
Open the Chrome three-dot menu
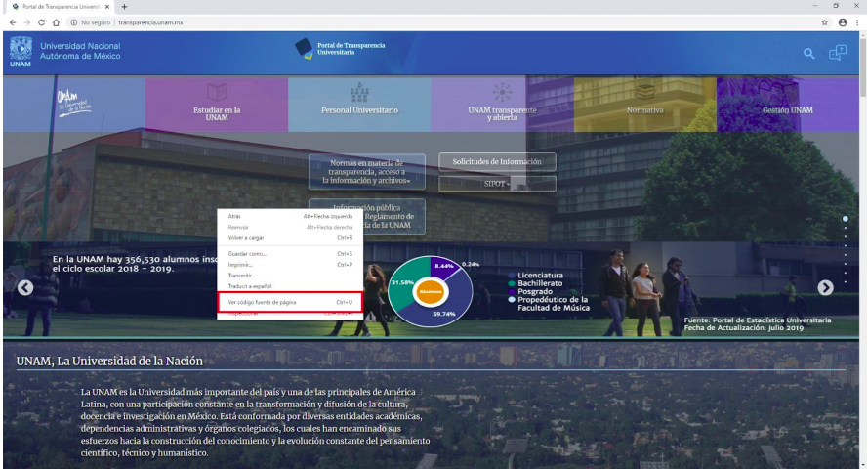pos(857,22)
